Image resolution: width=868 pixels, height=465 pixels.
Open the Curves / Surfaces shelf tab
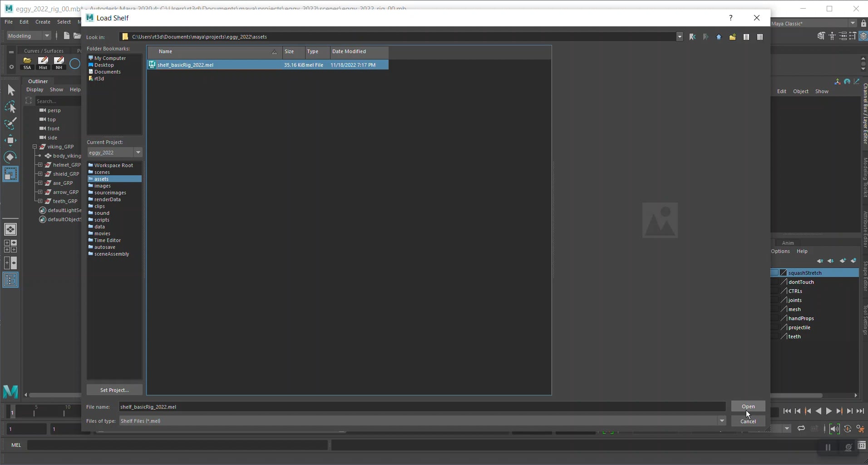coord(44,51)
